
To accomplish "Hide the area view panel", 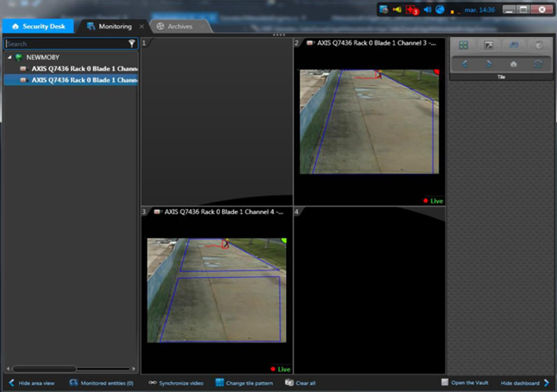I will pos(31,383).
